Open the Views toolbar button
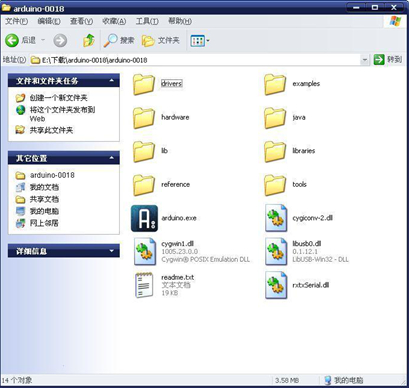 pyautogui.click(x=200, y=41)
